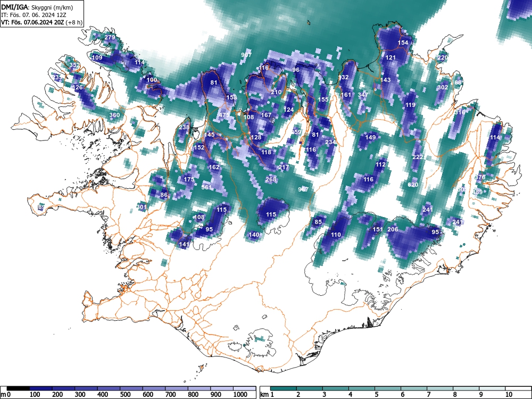Viewport: 532px width, 399px height.
Task: Click the visibility value 151 on the map
Action: coord(378,229)
